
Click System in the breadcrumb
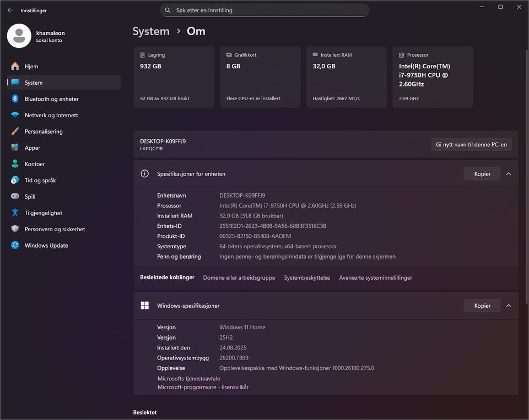click(x=151, y=31)
